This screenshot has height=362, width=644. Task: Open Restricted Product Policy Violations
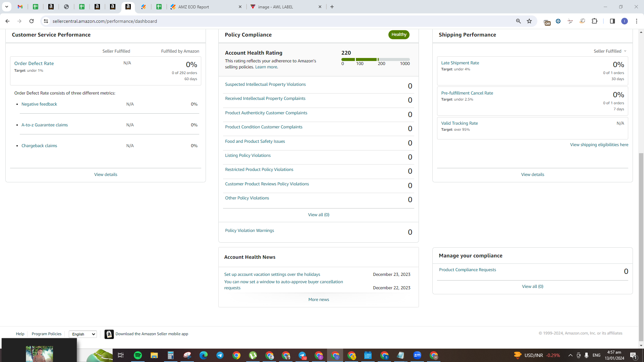tap(259, 170)
